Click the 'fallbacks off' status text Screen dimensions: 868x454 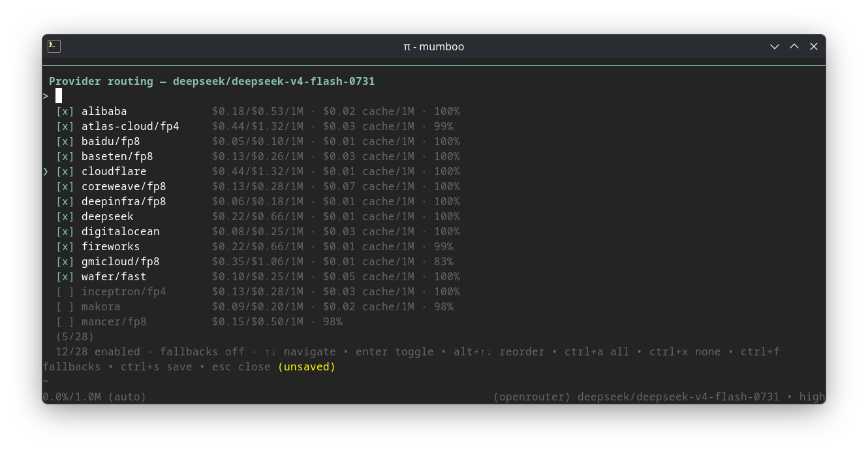(202, 351)
